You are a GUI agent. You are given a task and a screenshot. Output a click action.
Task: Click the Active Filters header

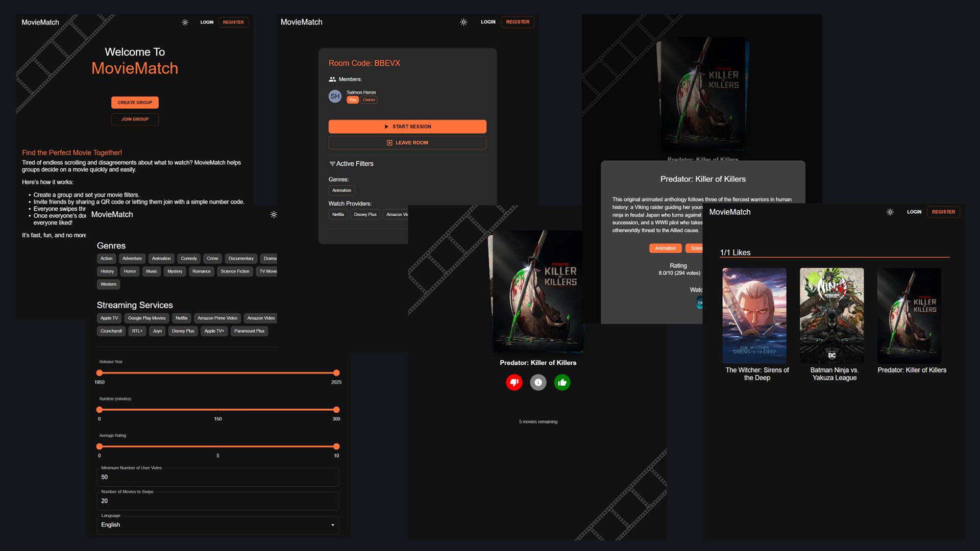coord(351,164)
